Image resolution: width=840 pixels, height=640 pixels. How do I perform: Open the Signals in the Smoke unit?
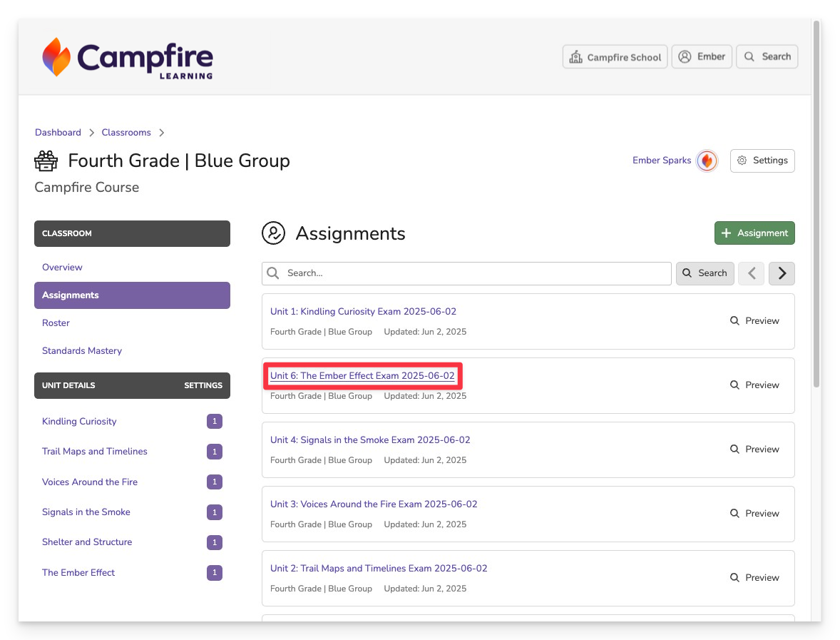86,512
